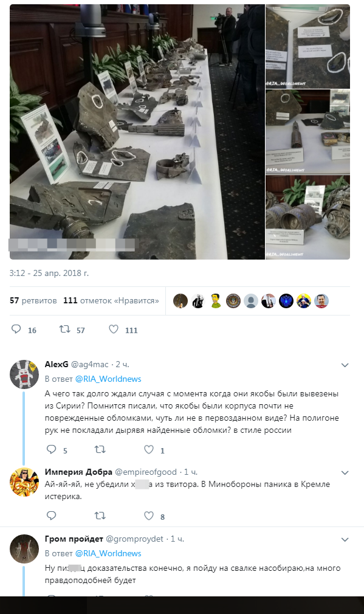Click reply icon on main tweet
The image size is (364, 614).
pyautogui.click(x=16, y=329)
